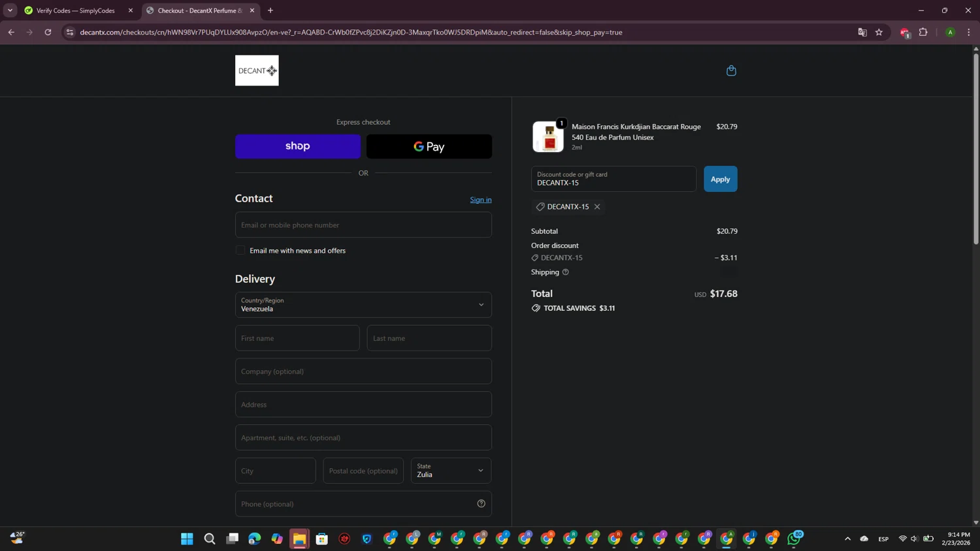Reload the checkout page
This screenshot has width=980, height=551.
point(48,32)
